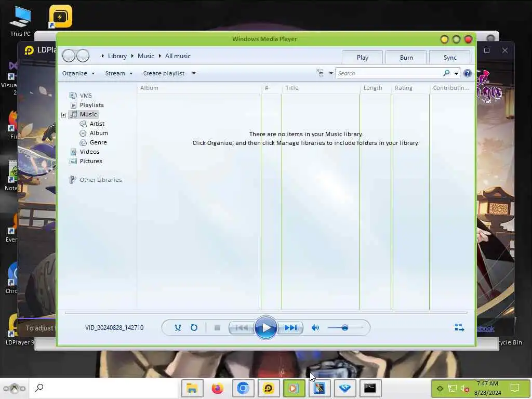The width and height of the screenshot is (532, 399).
Task: Click the Back navigation button
Action: 69,56
